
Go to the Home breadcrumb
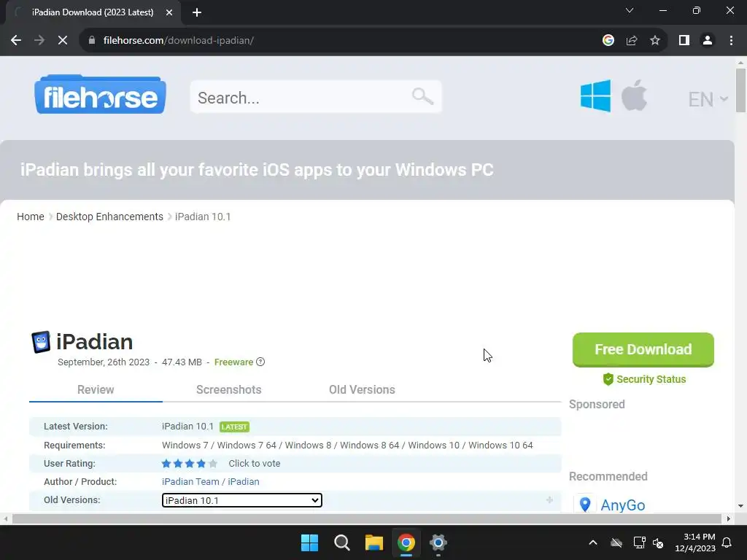click(x=31, y=217)
